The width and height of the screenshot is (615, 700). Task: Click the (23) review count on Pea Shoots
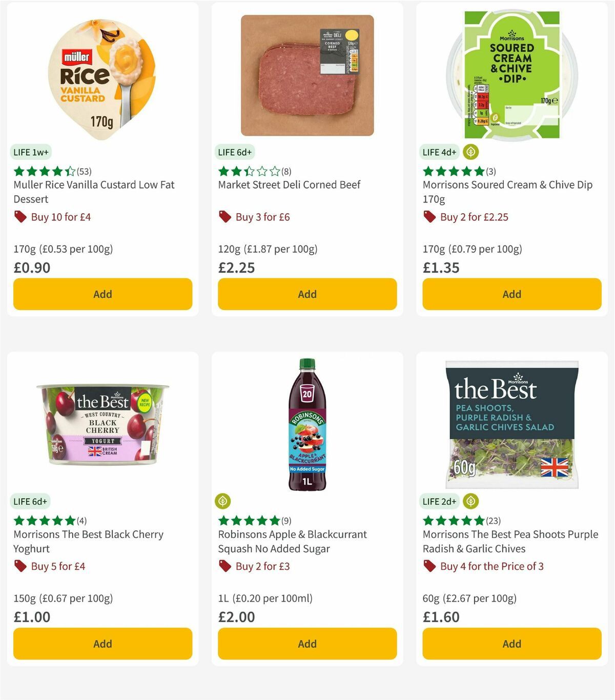pos(493,521)
